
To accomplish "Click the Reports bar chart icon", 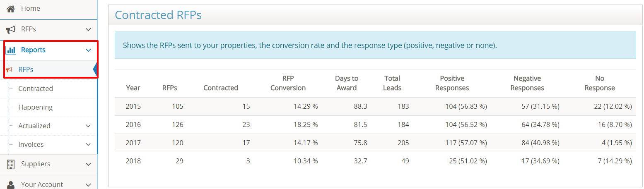I will pyautogui.click(x=11, y=50).
